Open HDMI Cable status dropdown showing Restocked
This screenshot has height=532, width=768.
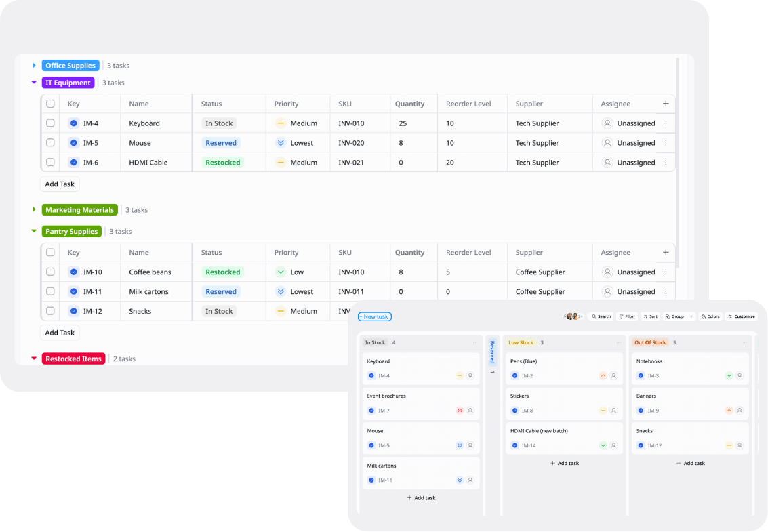click(x=223, y=162)
